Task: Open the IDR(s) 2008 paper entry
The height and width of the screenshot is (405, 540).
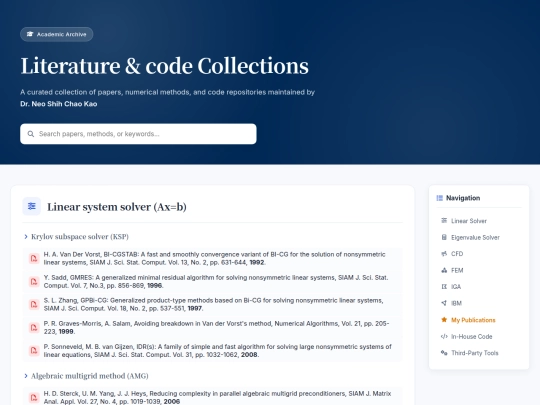Action: coord(212,351)
